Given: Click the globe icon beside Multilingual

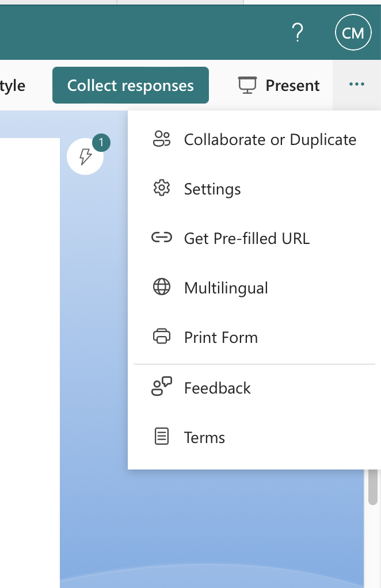Looking at the screenshot, I should 162,287.
